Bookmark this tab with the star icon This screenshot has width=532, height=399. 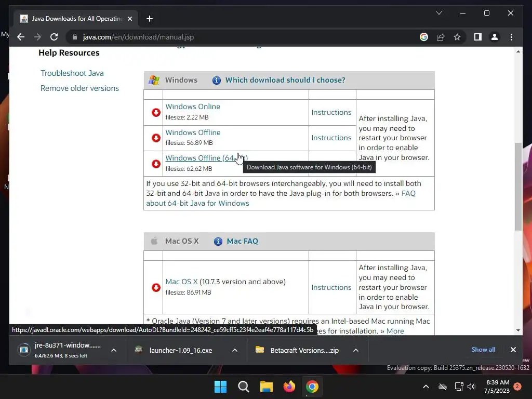457,37
